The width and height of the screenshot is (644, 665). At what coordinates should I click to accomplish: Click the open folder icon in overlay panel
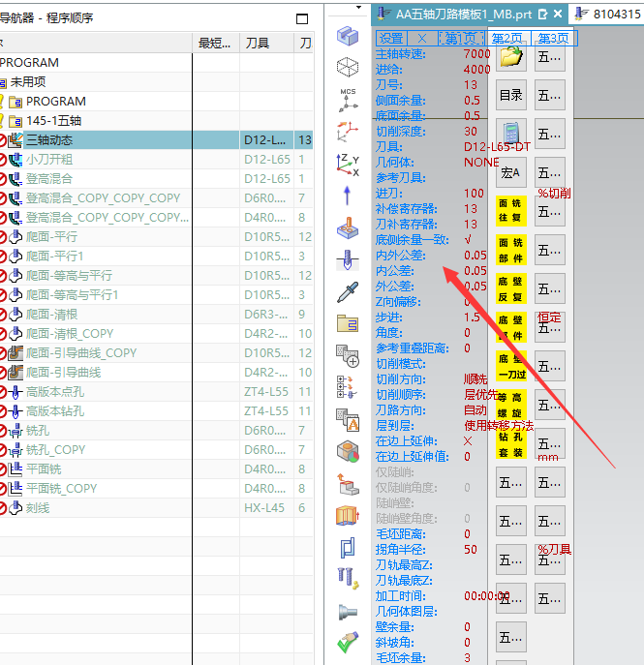pos(510,56)
